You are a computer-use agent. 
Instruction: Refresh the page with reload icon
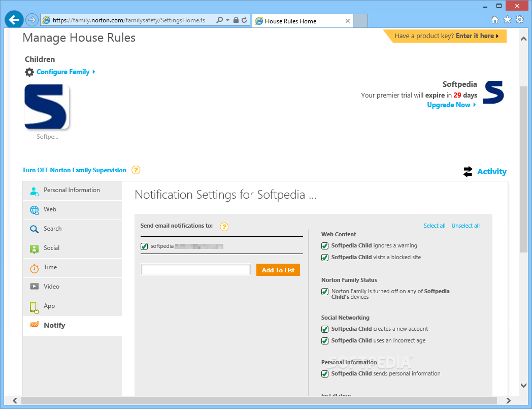point(244,20)
